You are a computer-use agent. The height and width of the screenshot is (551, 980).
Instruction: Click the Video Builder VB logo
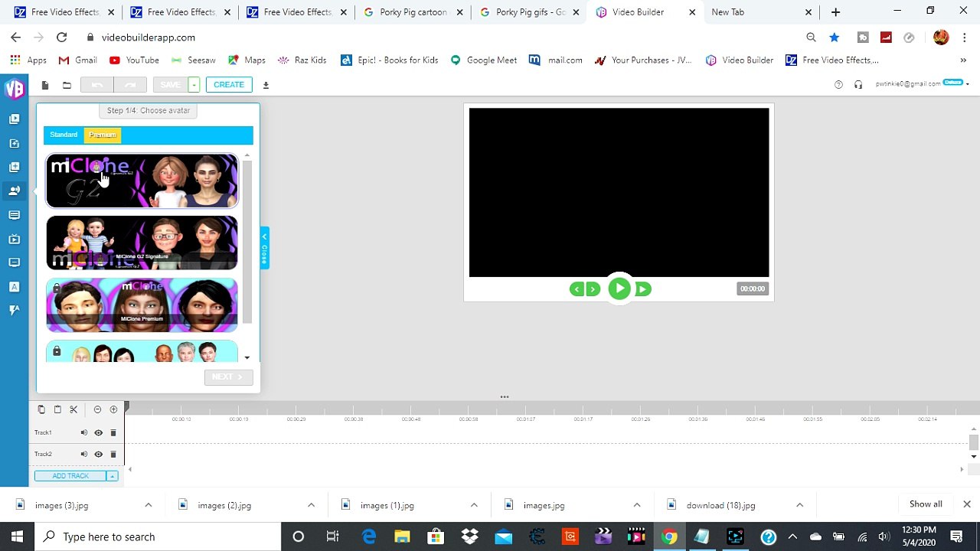[x=14, y=89]
